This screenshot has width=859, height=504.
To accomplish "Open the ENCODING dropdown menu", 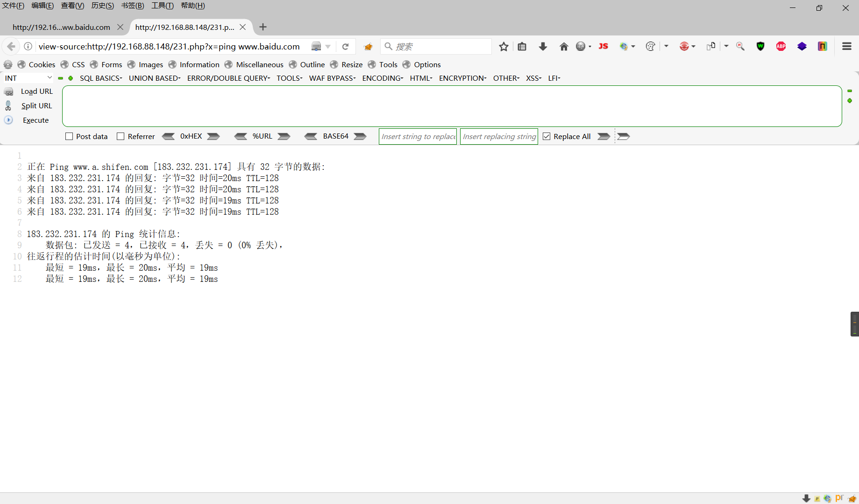I will (382, 78).
